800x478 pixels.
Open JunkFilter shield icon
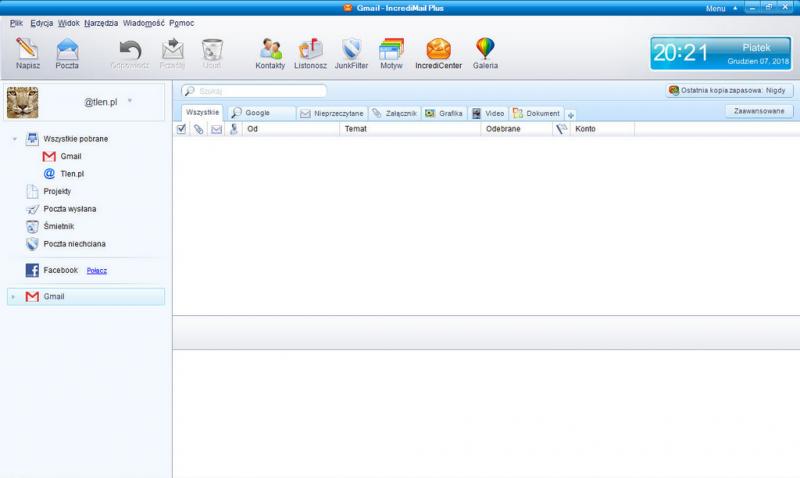[351, 50]
